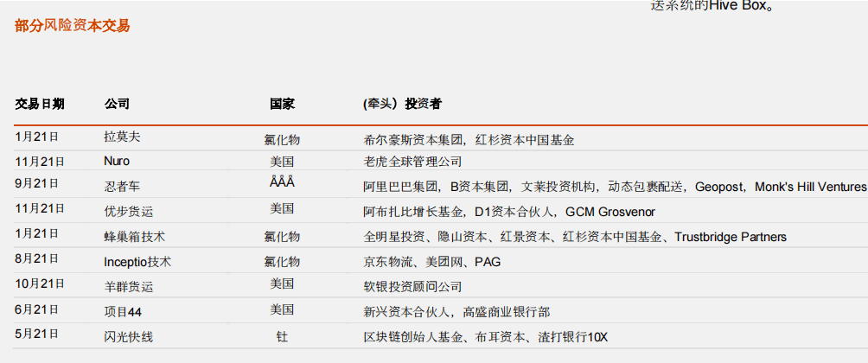Select the 国家 column header
This screenshot has height=363, width=868.
click(x=283, y=104)
